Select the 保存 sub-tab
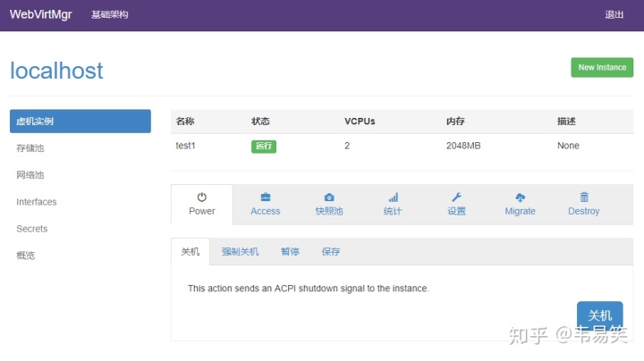 pyautogui.click(x=331, y=251)
